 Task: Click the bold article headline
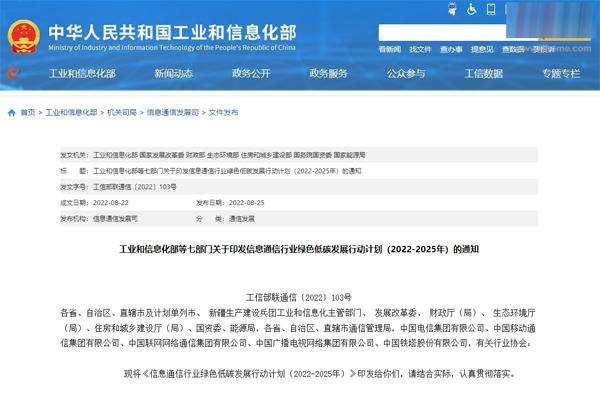(299, 250)
